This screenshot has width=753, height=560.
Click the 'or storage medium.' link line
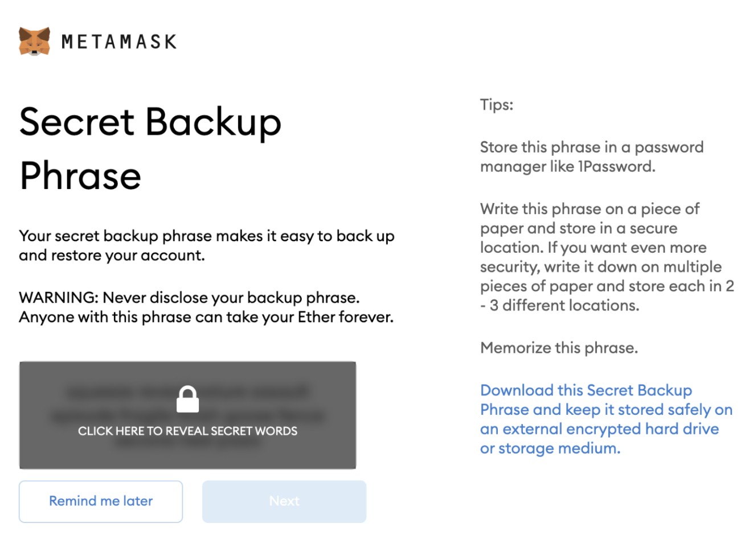tap(550, 448)
